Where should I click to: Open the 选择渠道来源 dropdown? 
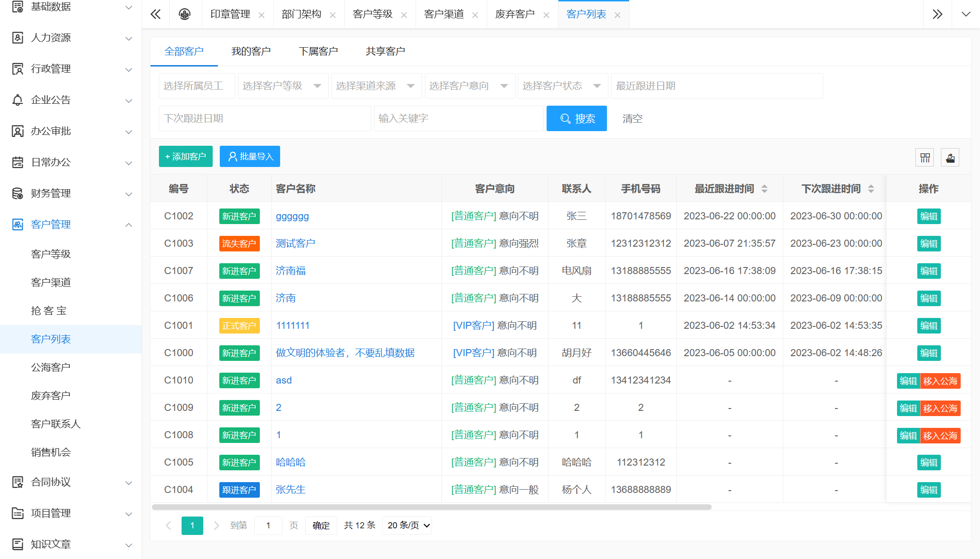(x=377, y=86)
